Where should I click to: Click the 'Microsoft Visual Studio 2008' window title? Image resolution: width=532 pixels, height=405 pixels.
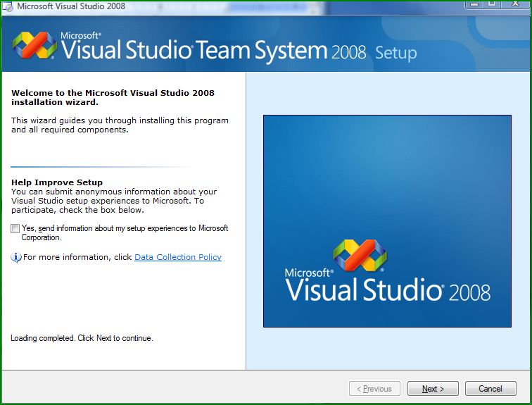click(70, 6)
